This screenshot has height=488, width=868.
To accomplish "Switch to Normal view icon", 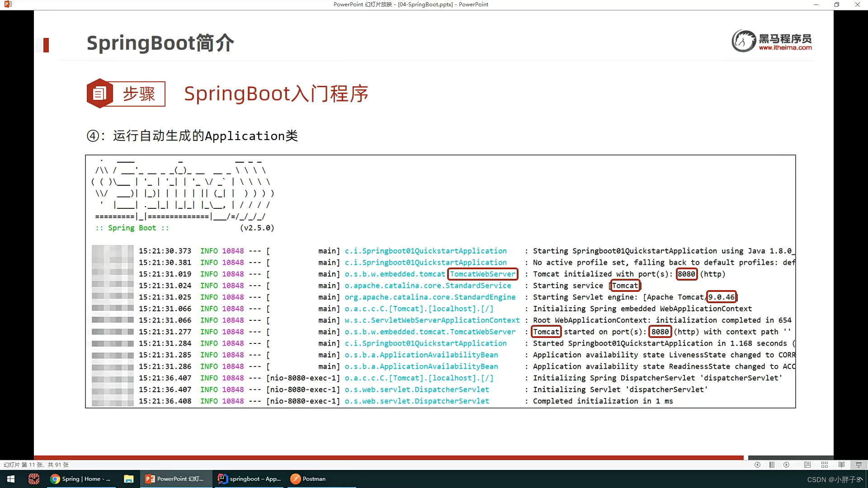I will click(807, 465).
